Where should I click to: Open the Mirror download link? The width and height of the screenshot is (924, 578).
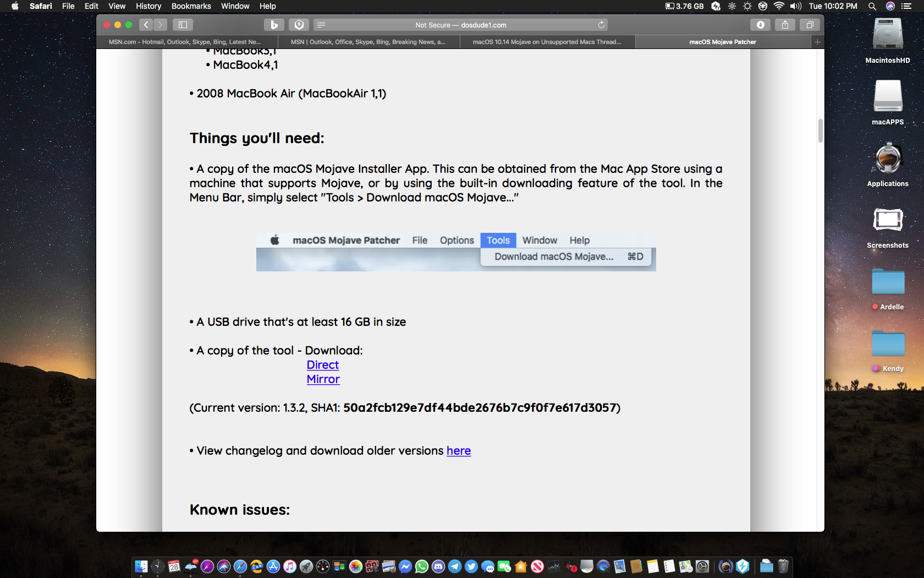pos(323,379)
